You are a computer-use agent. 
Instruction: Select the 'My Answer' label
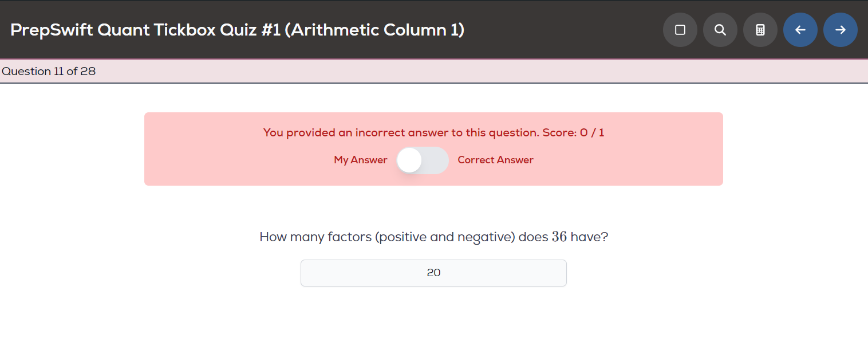(x=361, y=160)
